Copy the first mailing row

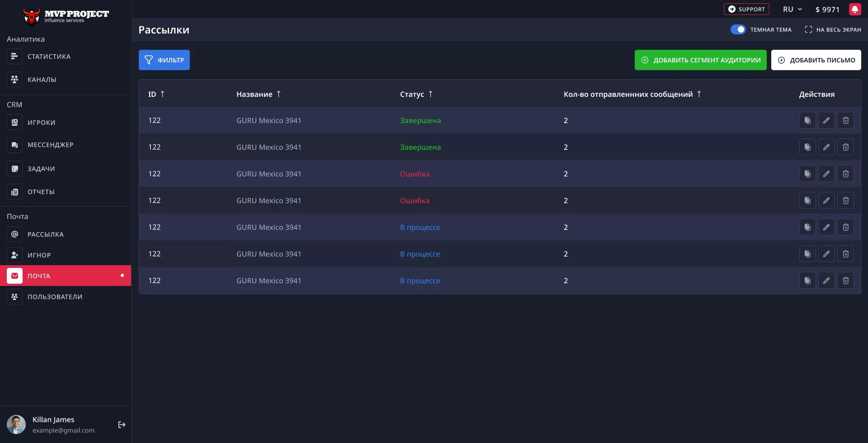807,120
